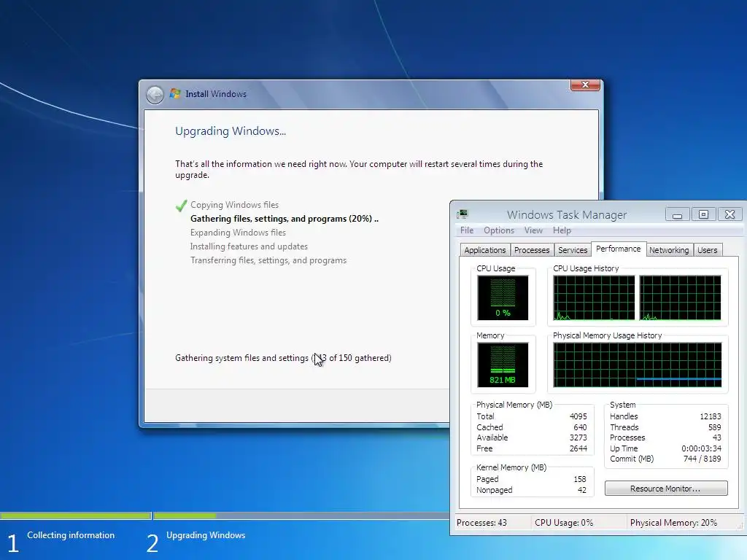The width and height of the screenshot is (747, 560).
Task: Click the CPU Usage 0 % meter
Action: (503, 297)
